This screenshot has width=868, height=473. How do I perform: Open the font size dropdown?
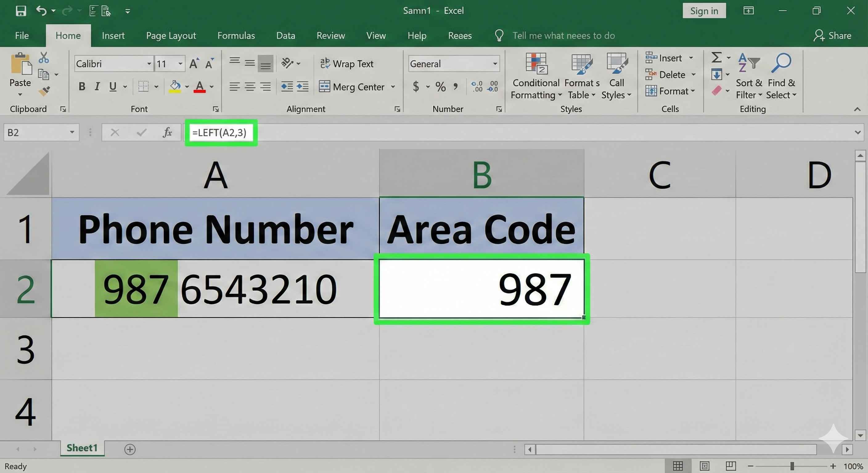pos(180,63)
